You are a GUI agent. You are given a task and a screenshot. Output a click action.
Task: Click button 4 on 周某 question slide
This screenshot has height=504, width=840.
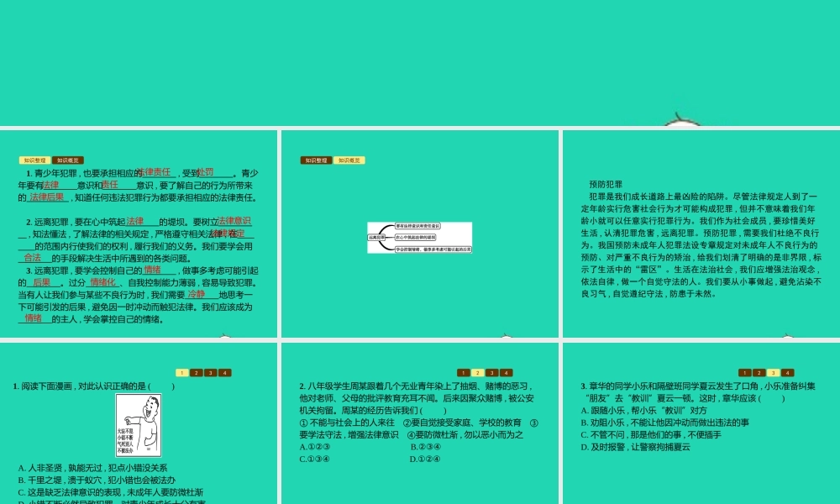[507, 373]
